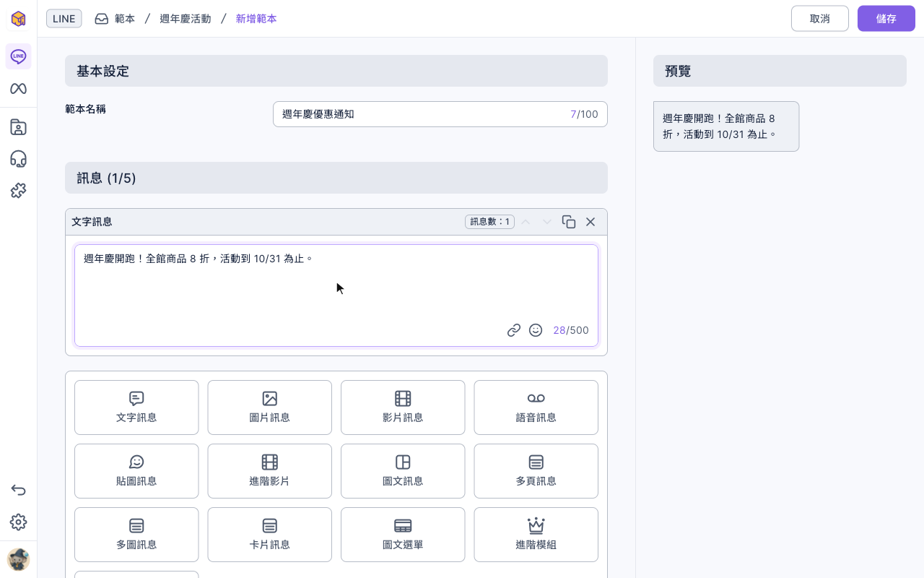Image resolution: width=924 pixels, height=578 pixels.
Task: Move the text message block up
Action: pos(526,222)
